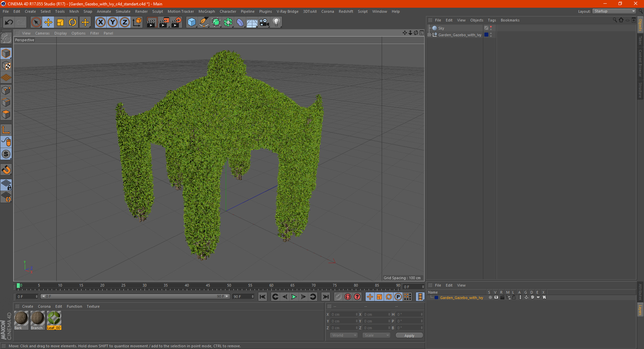
Task: Play the animation forward
Action: tap(294, 297)
